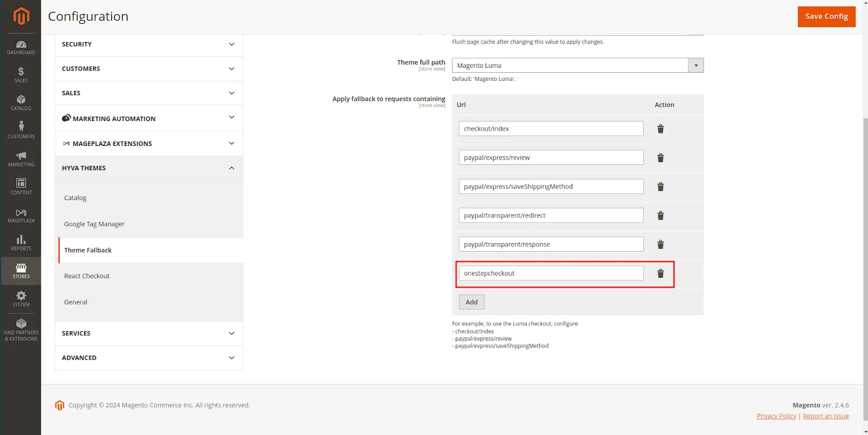Select Google Tag Manager menu item
Screen dimensions: 868x435
click(94, 224)
